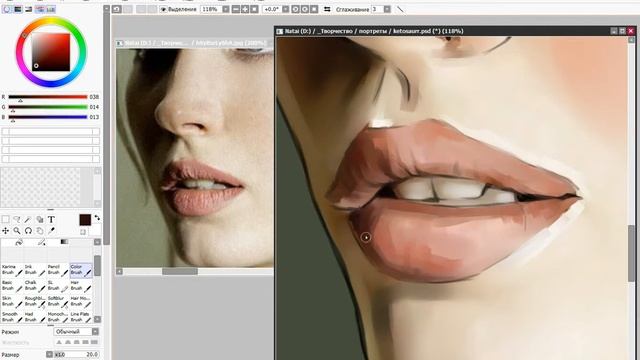The image size is (640, 360).
Task: Select the Eyedropper color picker tool
Action: point(51,231)
